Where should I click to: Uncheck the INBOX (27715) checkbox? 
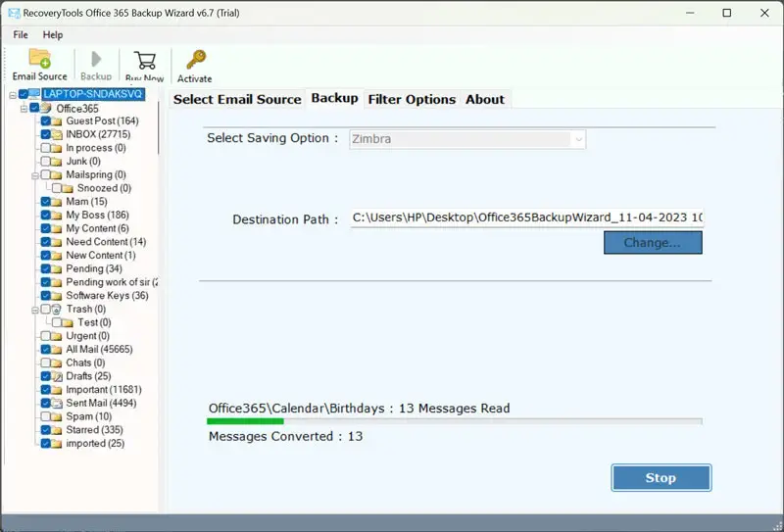tap(45, 134)
